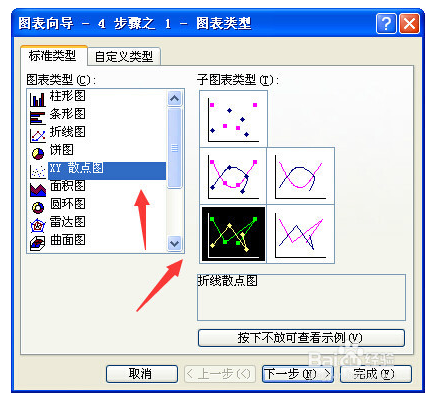
Task: Click the highlighted XY 散点图 entry
Action: 107,171
